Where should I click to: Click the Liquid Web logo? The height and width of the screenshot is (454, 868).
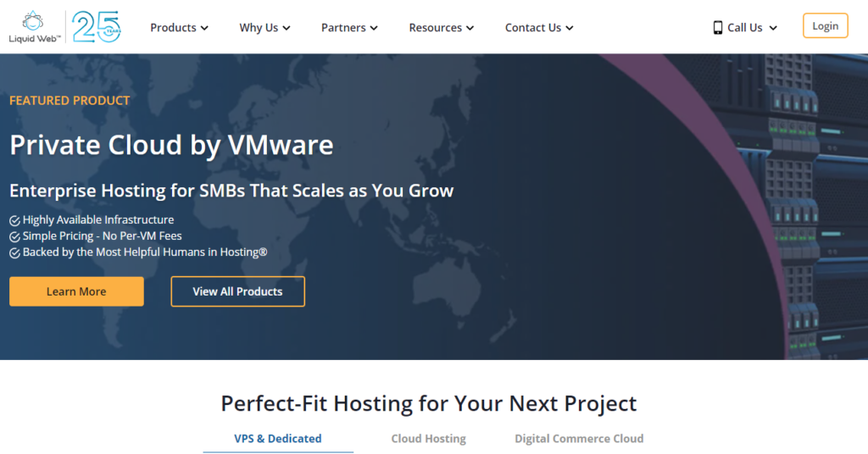coord(34,27)
